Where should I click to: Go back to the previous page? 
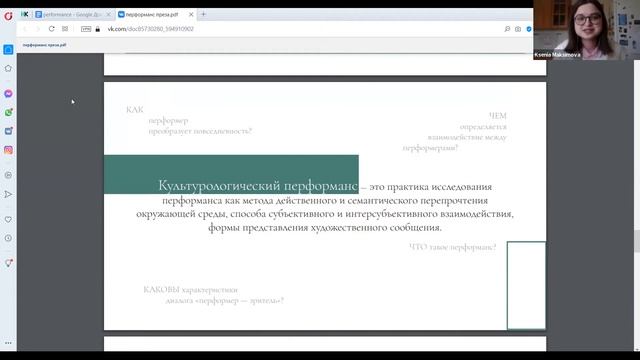coord(25,29)
